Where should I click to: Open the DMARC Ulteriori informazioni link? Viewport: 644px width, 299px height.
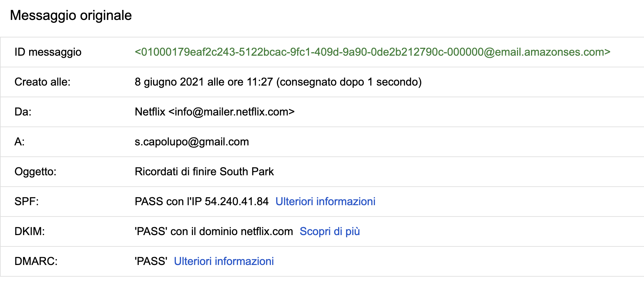[x=224, y=261]
